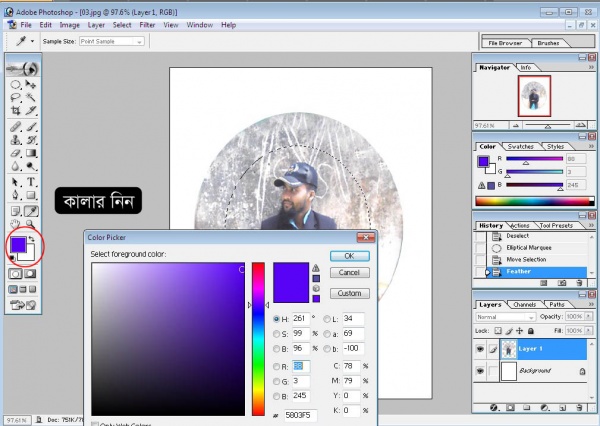Select the Healing Brush tool

(x=15, y=127)
